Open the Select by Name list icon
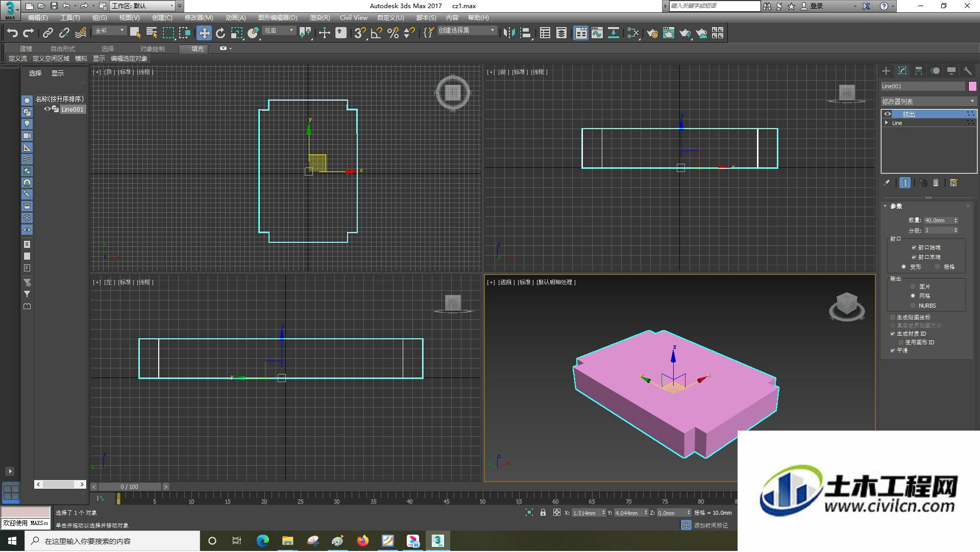 pyautogui.click(x=152, y=33)
